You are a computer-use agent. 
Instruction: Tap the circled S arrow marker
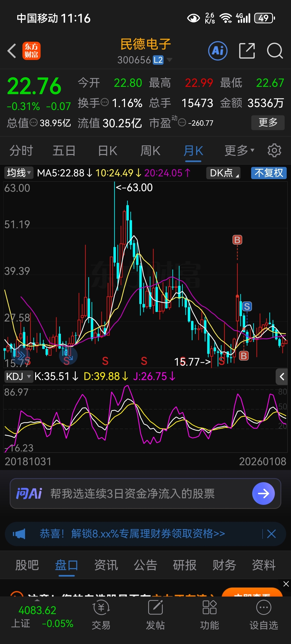point(68,356)
